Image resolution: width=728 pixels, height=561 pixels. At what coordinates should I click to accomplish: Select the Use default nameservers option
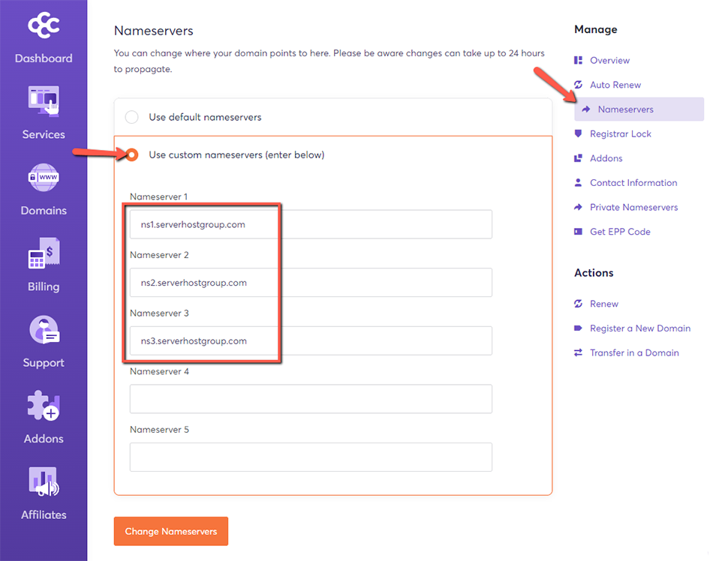click(132, 117)
